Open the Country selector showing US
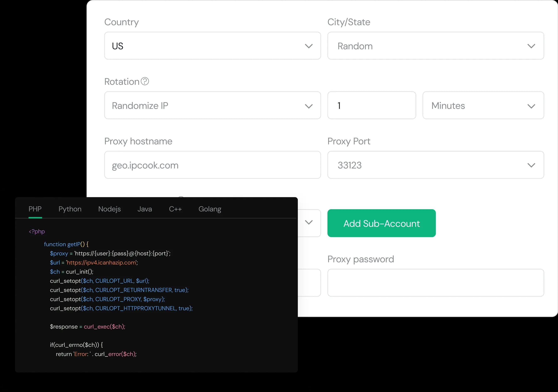Viewport: 558px width, 392px height. point(212,46)
